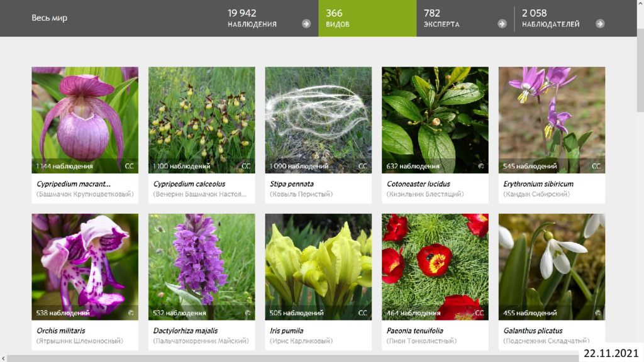Click CC license icon on Cypripedium macranthos photo
This screenshot has width=644, height=362.
[x=129, y=166]
